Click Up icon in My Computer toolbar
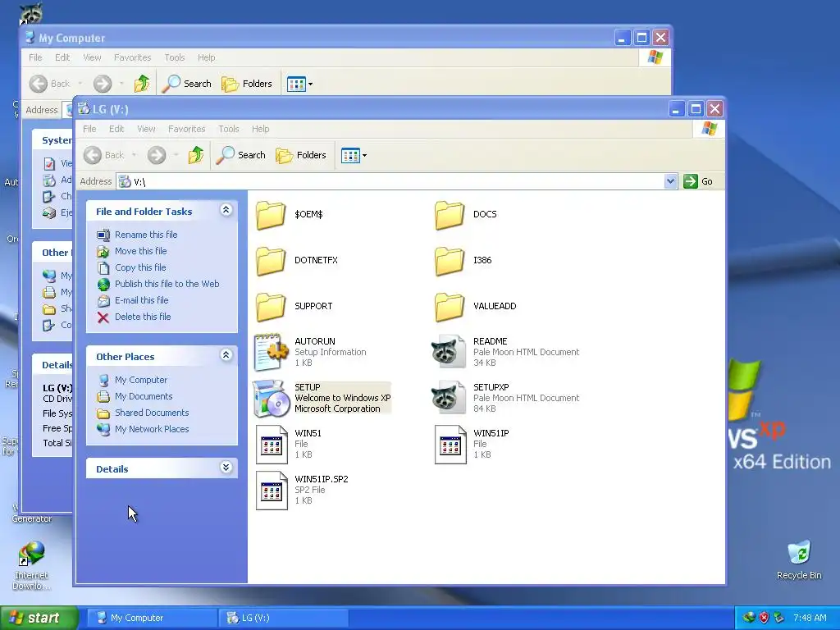 (141, 84)
